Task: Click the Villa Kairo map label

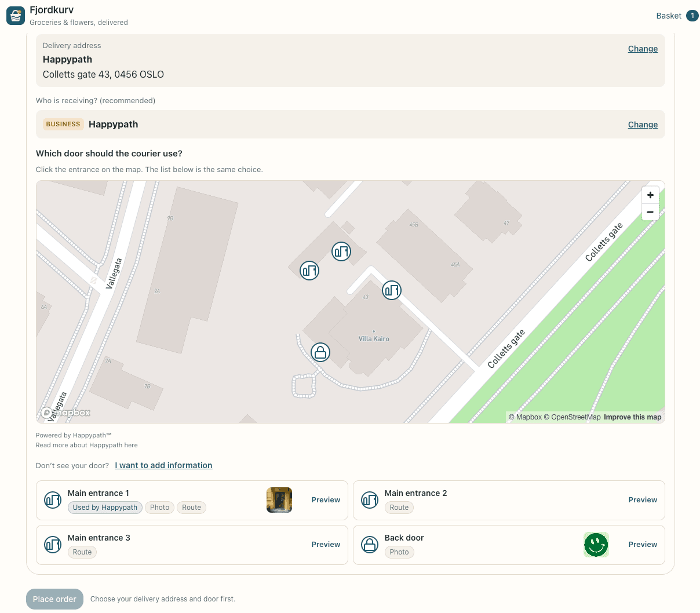Action: pos(374,339)
